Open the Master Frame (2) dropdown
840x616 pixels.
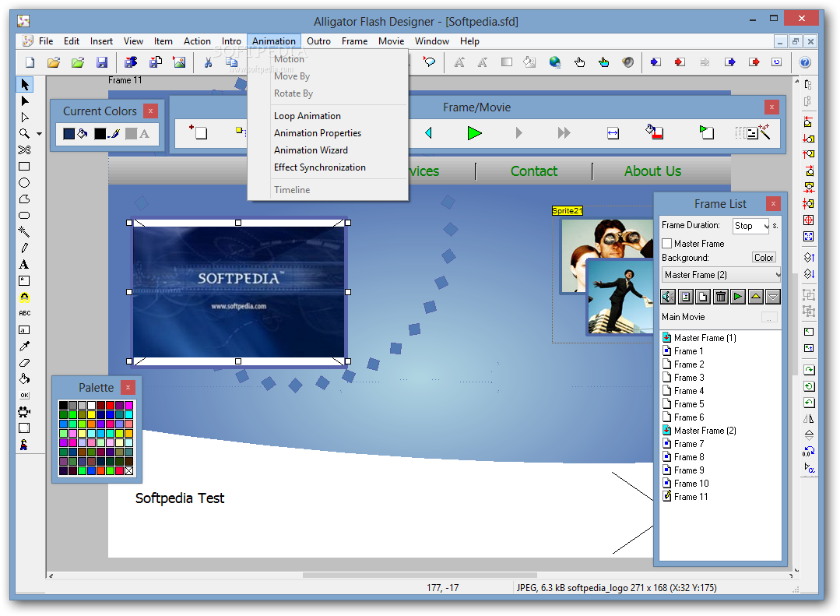(x=721, y=275)
